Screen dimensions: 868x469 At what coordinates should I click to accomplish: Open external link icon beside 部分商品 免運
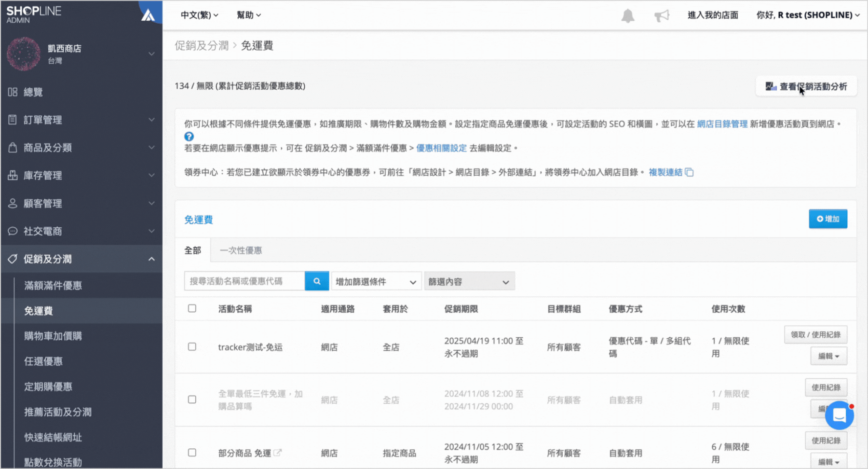277,453
